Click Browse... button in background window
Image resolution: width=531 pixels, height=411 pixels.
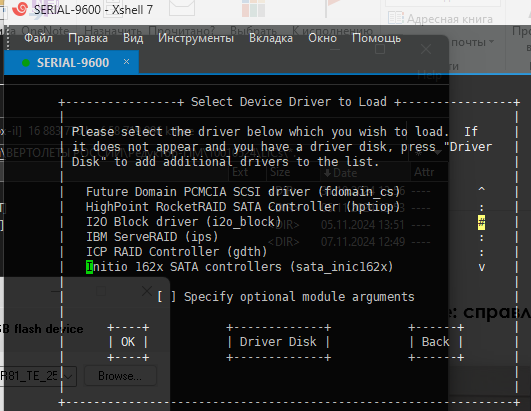click(120, 376)
